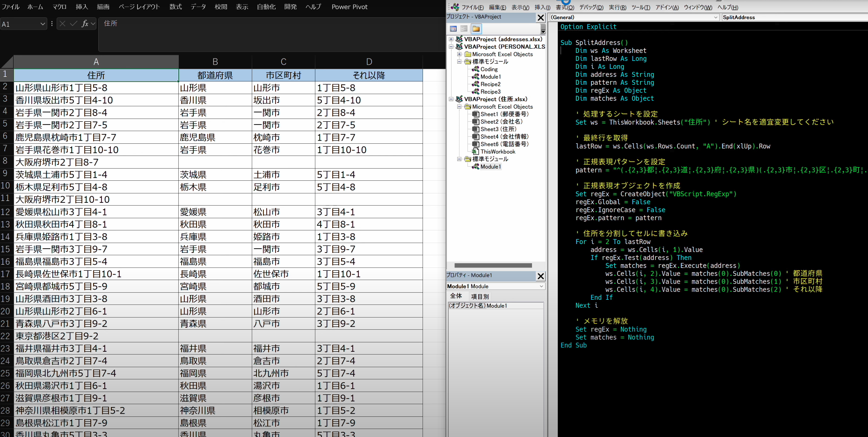Click the View Code icon in Project panel
Image resolution: width=868 pixels, height=437 pixels.
coord(453,29)
